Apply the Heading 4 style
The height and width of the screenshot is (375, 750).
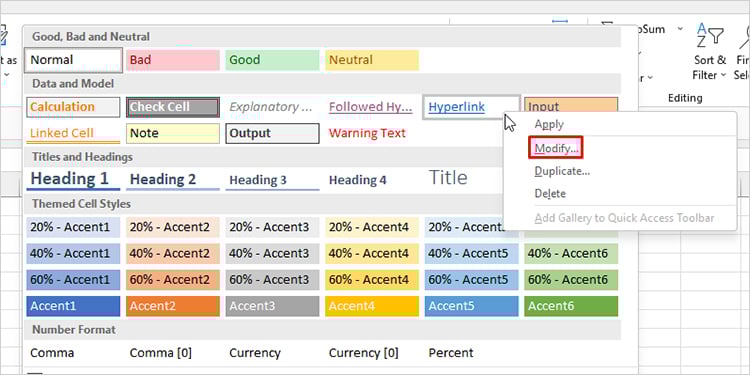tap(372, 179)
